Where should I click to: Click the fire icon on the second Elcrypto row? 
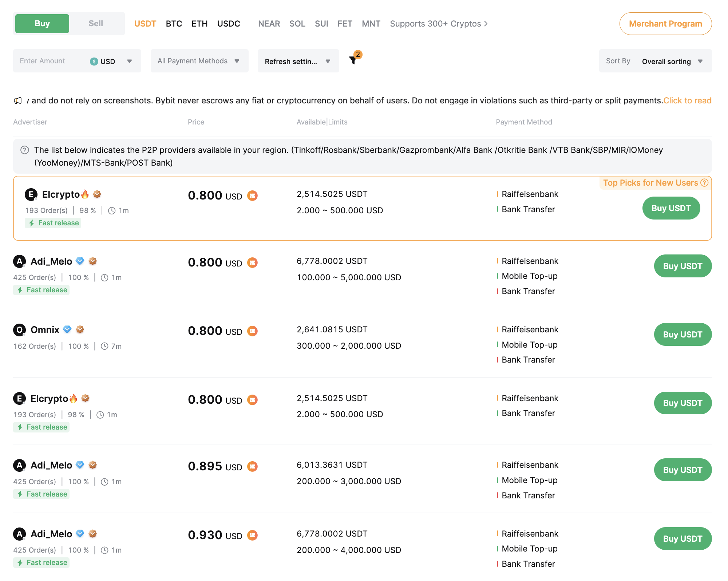coord(73,398)
